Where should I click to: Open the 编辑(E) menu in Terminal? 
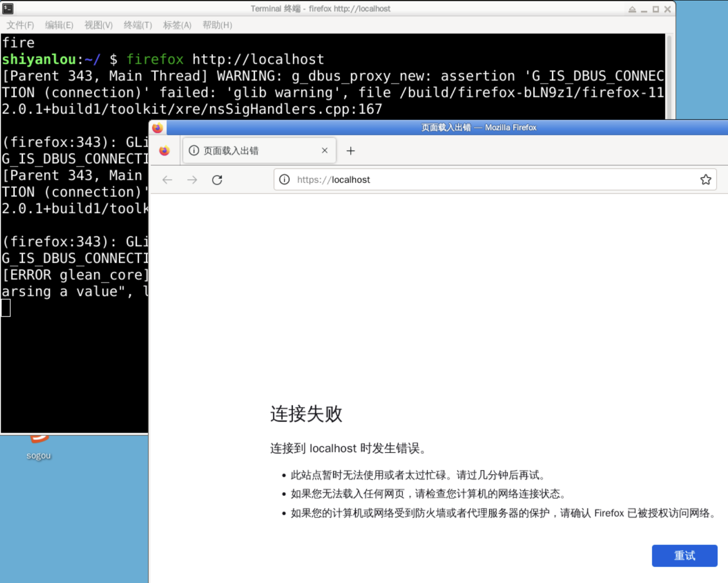tap(59, 25)
